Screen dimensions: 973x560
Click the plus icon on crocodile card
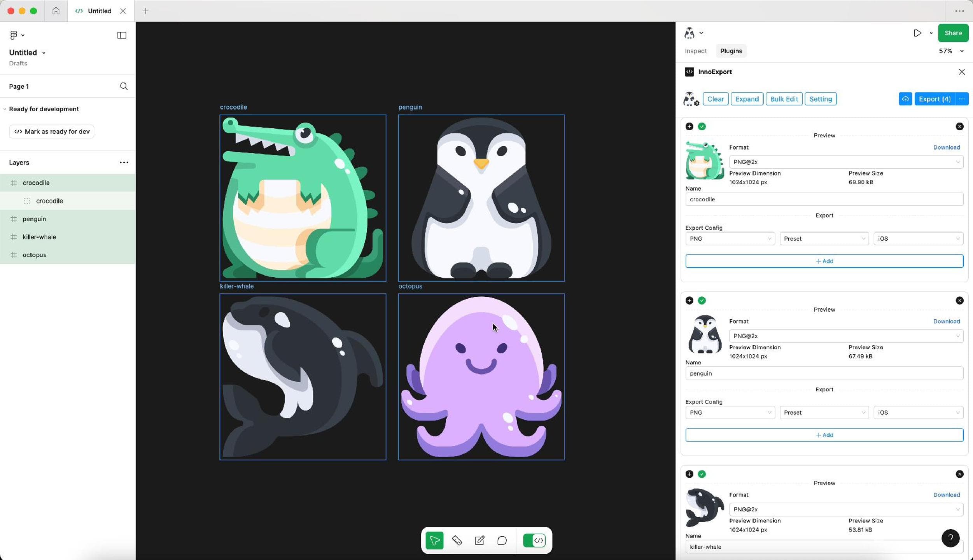[x=689, y=126]
